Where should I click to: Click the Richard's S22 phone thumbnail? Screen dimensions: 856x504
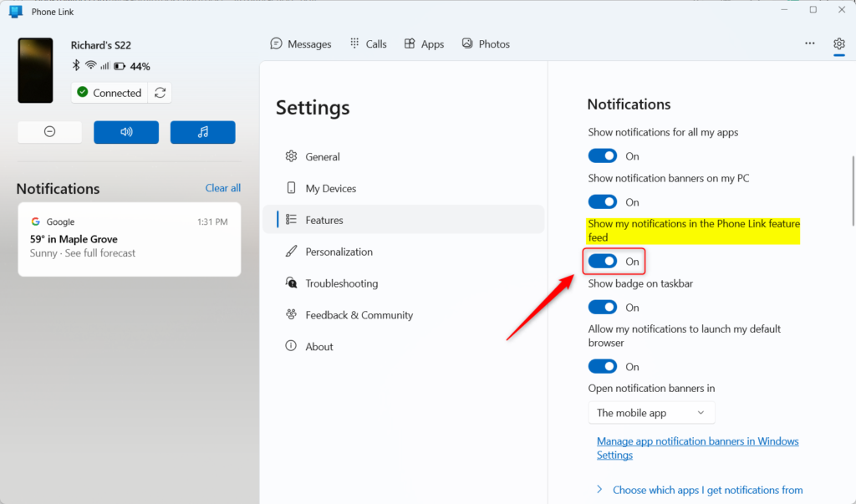[35, 70]
